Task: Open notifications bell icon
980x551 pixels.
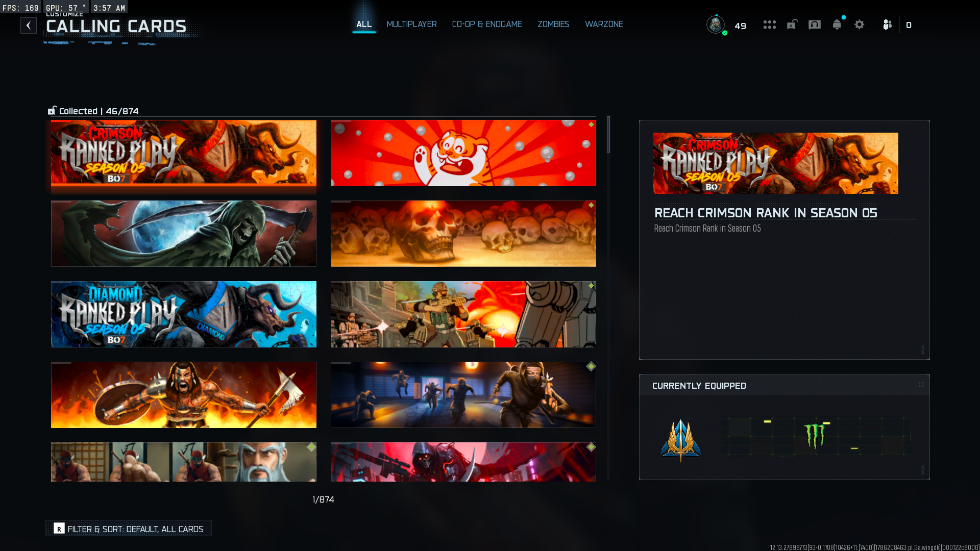Action: [837, 24]
